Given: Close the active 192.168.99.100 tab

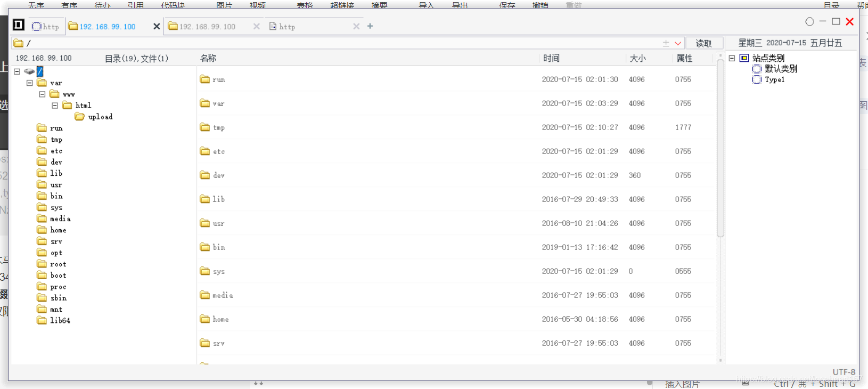Looking at the screenshot, I should click(x=157, y=26).
